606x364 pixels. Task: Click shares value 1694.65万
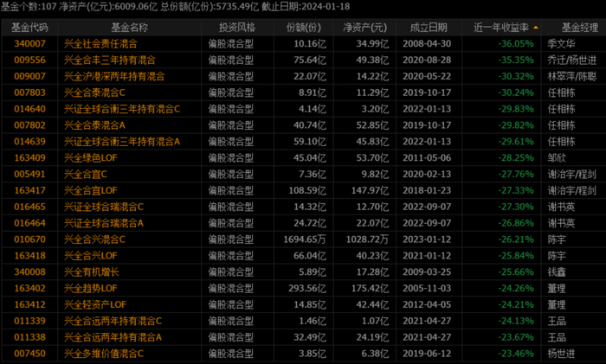coord(305,239)
